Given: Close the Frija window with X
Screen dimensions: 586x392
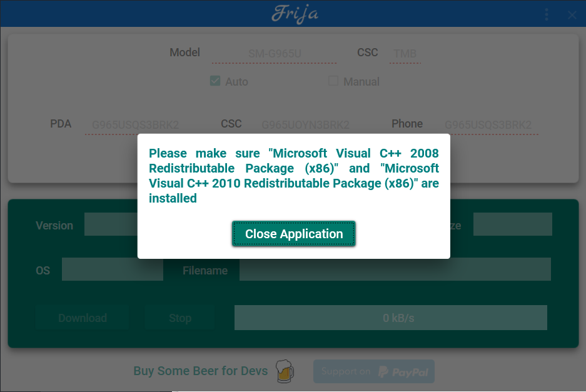Looking at the screenshot, I should pyautogui.click(x=572, y=15).
